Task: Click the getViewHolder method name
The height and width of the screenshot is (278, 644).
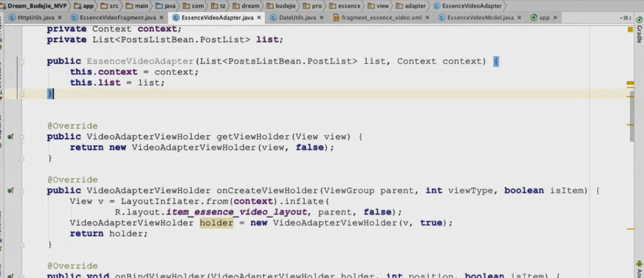Action: point(253,136)
